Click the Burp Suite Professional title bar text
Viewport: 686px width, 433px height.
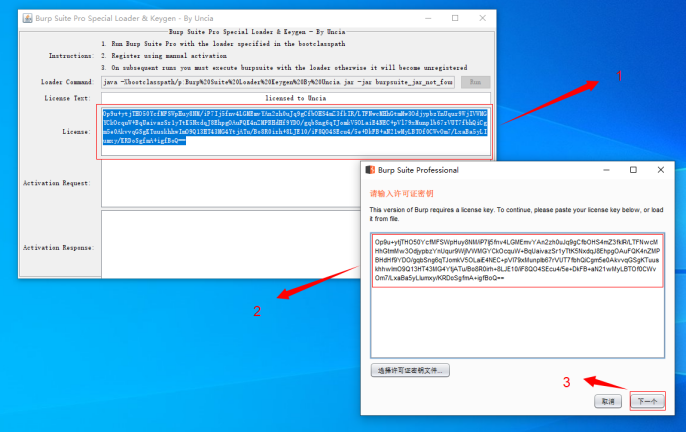point(418,170)
